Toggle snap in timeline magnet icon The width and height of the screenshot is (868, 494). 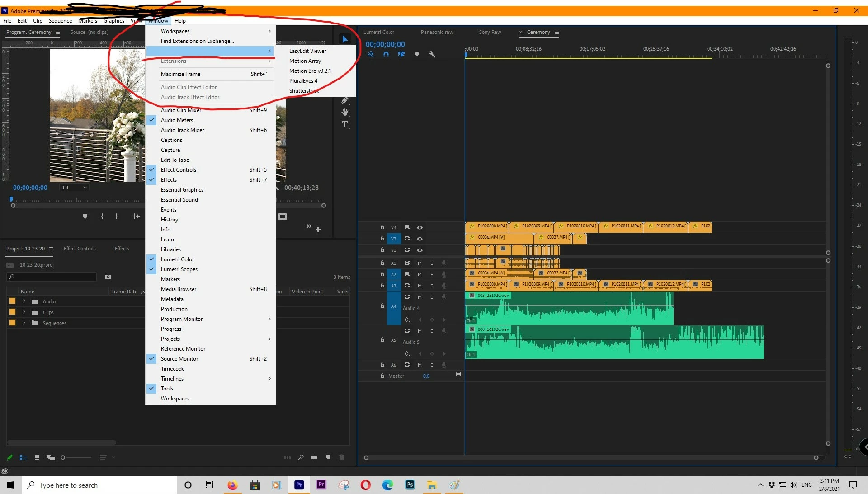tap(386, 54)
